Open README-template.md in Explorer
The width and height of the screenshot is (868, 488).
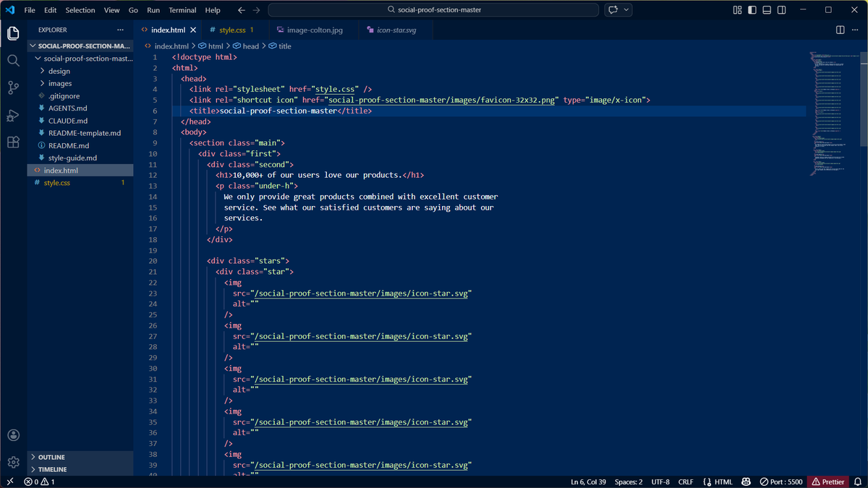80,133
